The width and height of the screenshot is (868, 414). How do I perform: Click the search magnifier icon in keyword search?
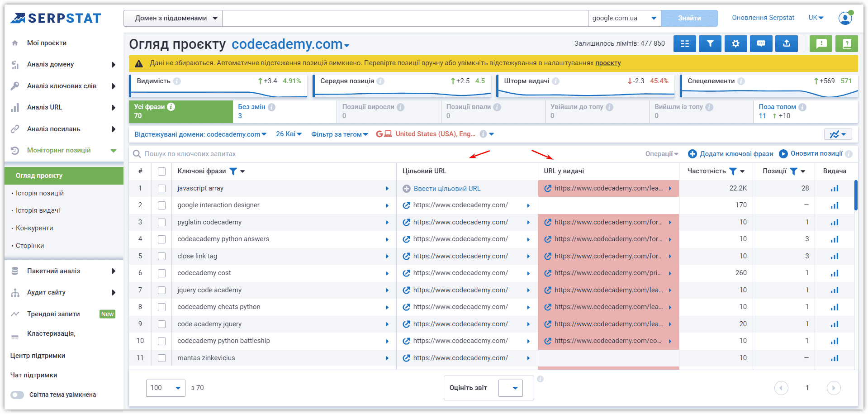click(137, 154)
